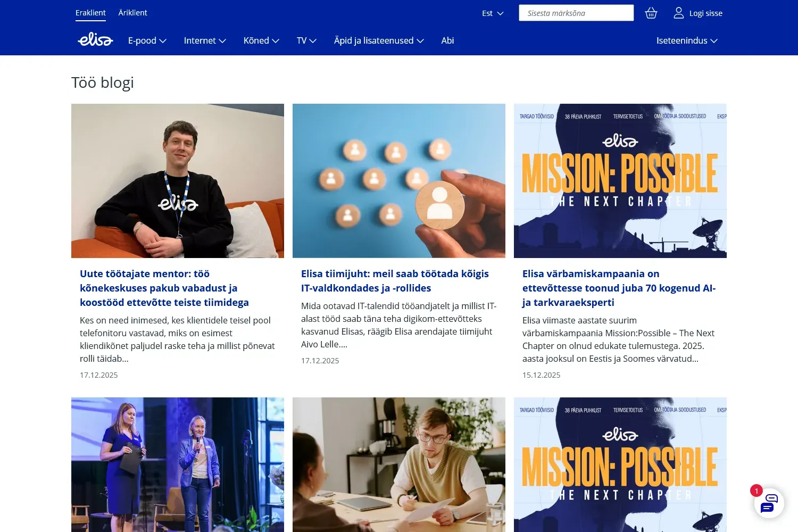Expand the Internet dropdown

pyautogui.click(x=205, y=40)
